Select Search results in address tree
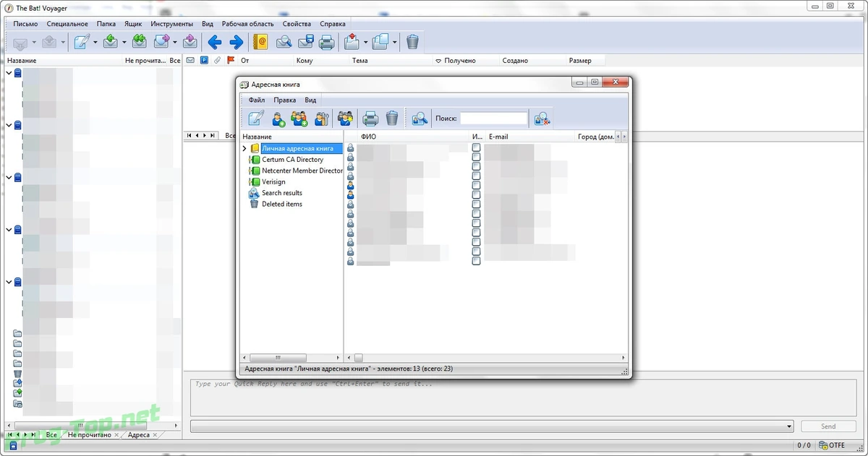This screenshot has width=868, height=456. pyautogui.click(x=282, y=193)
